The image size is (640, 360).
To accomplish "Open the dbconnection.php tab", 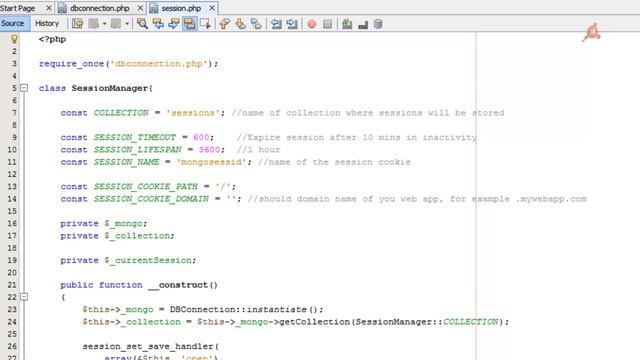I will 100,8.
